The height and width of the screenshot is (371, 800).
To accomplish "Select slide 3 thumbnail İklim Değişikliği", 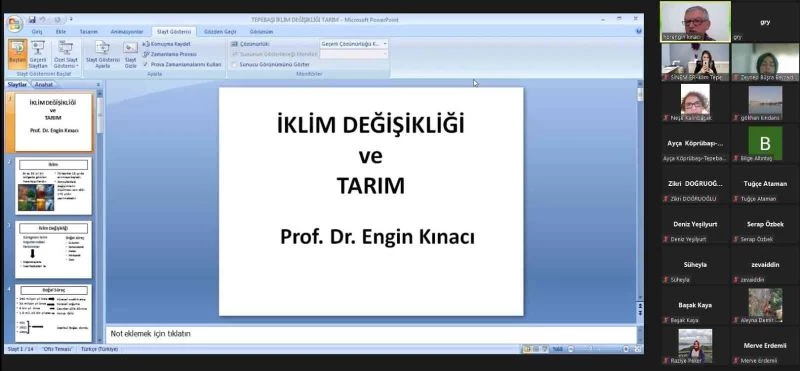I will point(54,250).
